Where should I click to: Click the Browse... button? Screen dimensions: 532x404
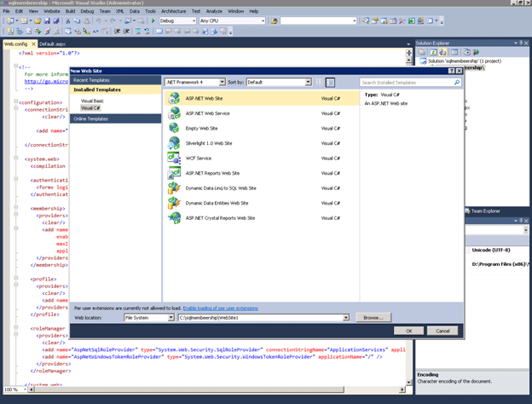[x=373, y=318]
